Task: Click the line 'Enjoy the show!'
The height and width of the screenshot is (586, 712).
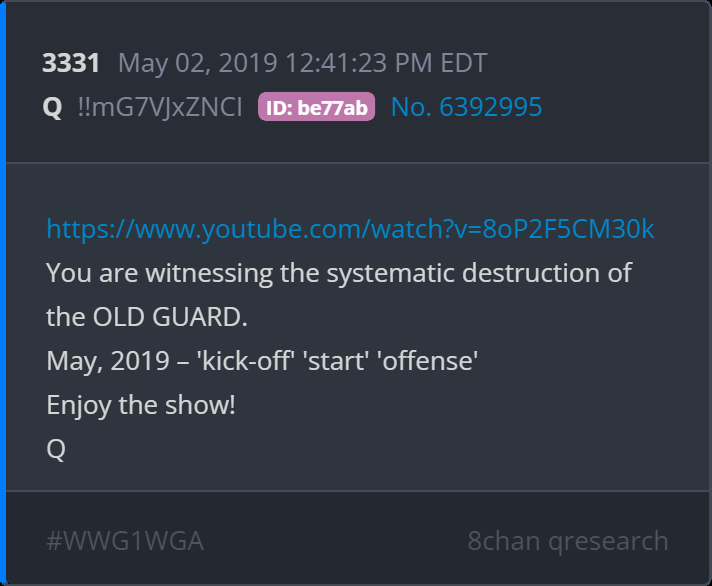Action: [141, 405]
